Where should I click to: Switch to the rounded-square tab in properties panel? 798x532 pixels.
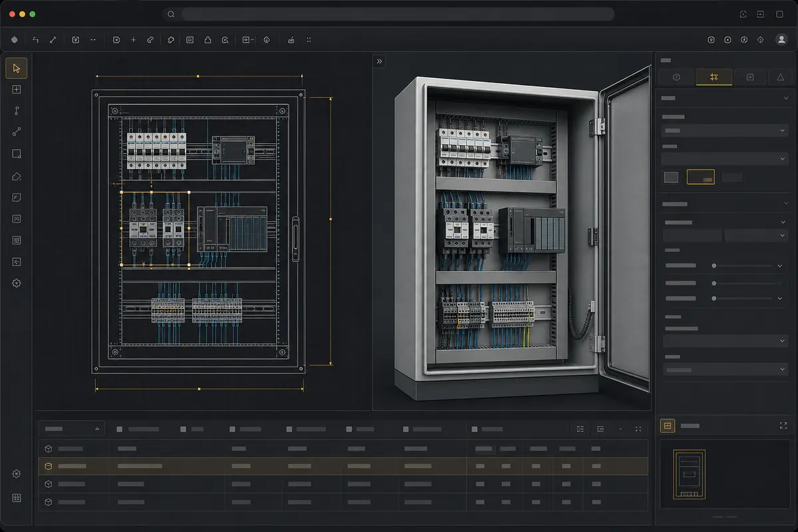tap(750, 77)
